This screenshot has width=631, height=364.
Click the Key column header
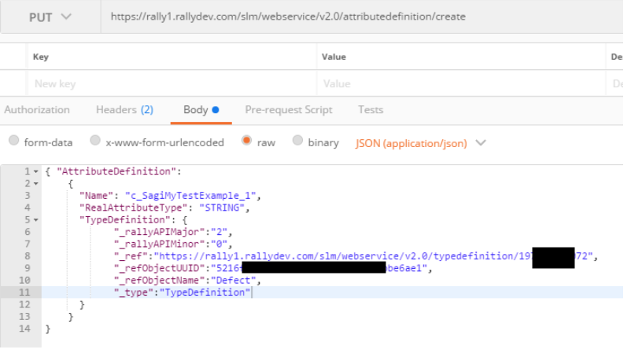pos(41,57)
